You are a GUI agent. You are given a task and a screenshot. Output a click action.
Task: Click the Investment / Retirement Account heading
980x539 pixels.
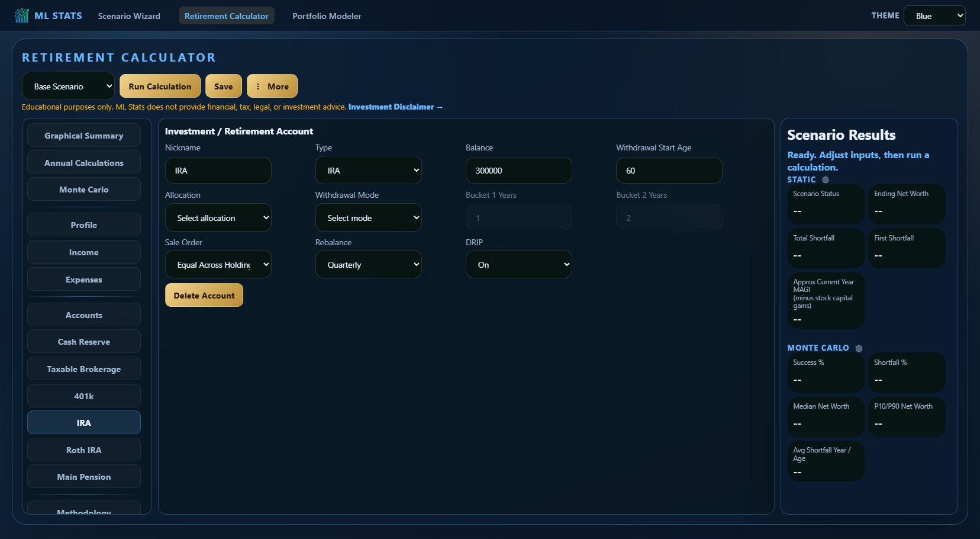pyautogui.click(x=239, y=131)
